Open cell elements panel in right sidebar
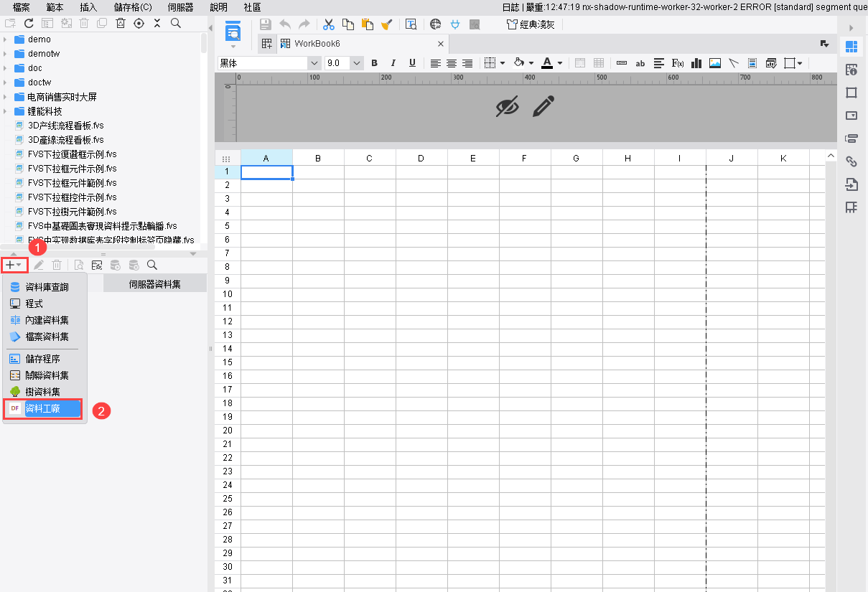868x592 pixels. [851, 47]
